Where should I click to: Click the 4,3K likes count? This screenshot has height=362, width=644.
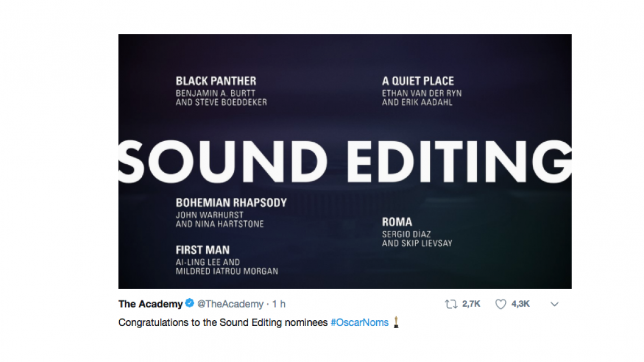(521, 304)
